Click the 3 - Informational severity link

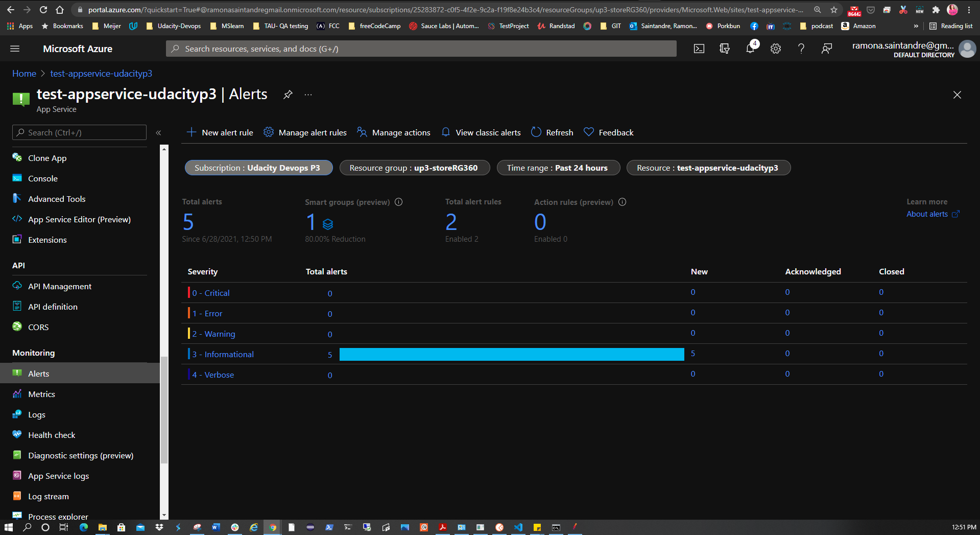coord(223,354)
